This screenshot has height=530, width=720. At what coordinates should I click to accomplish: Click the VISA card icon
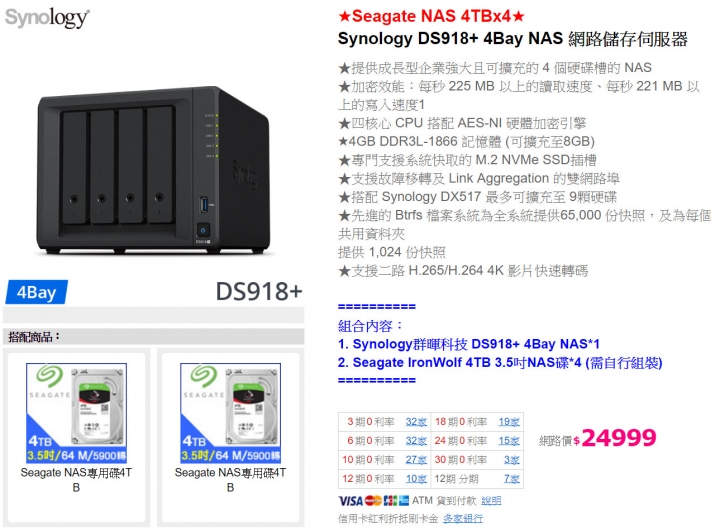350,501
